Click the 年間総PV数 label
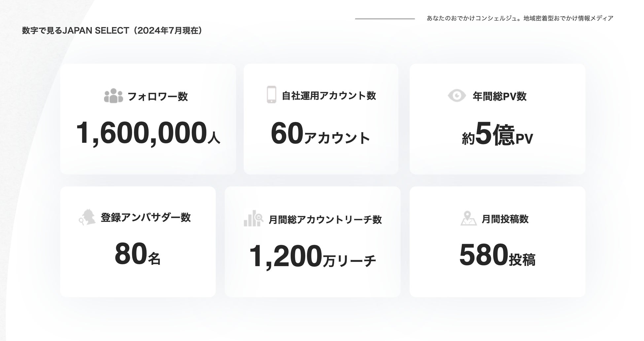The image size is (644, 341). 499,96
